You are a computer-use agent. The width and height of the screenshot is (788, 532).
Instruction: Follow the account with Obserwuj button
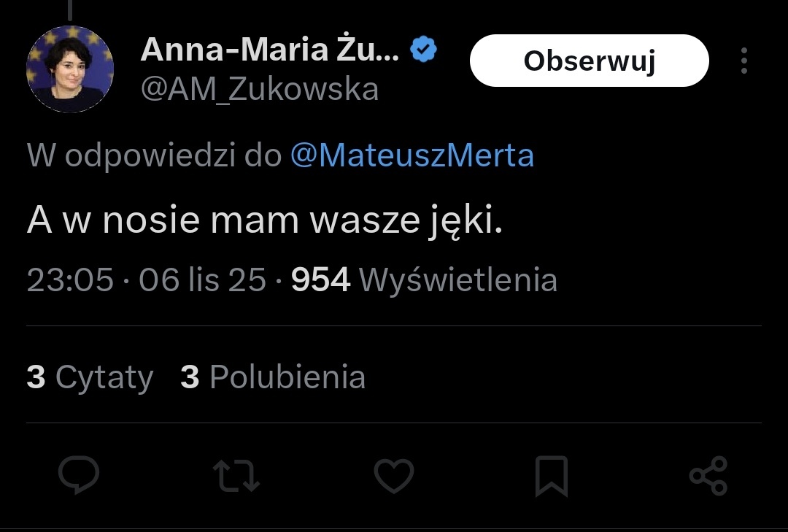pos(589,61)
